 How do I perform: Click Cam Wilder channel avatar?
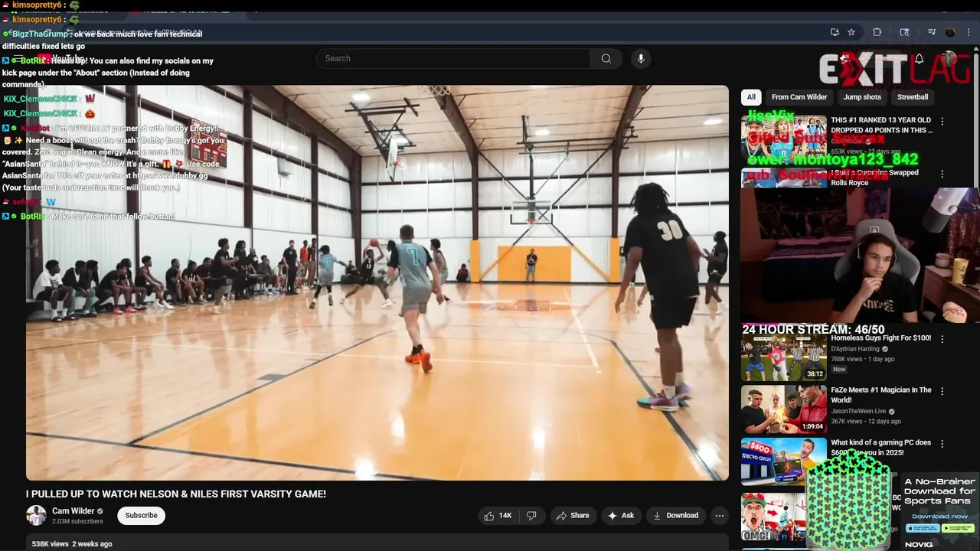pos(36,516)
